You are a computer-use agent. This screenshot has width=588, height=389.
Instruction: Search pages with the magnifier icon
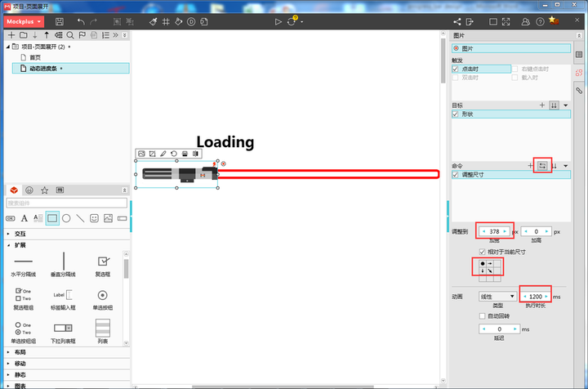(x=70, y=35)
